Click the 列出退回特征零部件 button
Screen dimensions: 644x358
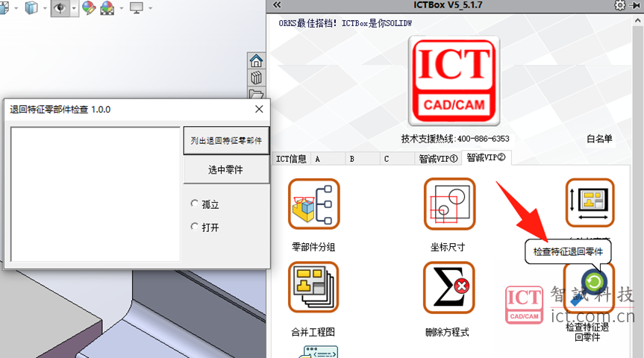(x=226, y=140)
